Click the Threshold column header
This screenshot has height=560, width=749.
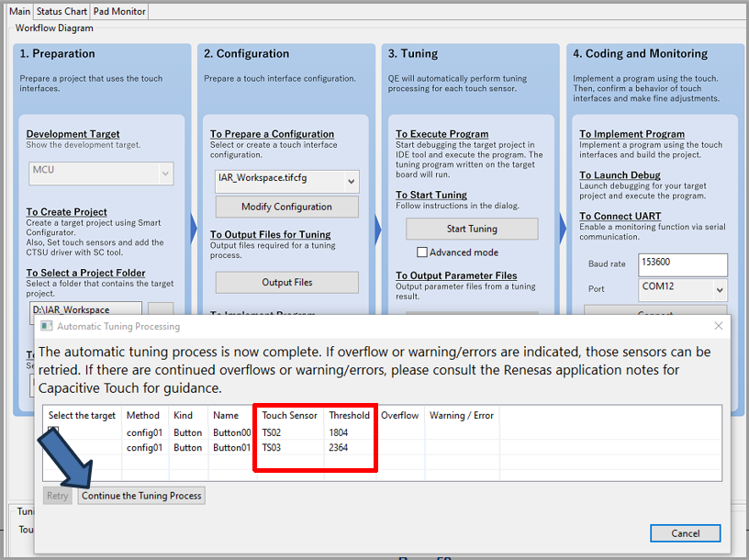click(349, 415)
